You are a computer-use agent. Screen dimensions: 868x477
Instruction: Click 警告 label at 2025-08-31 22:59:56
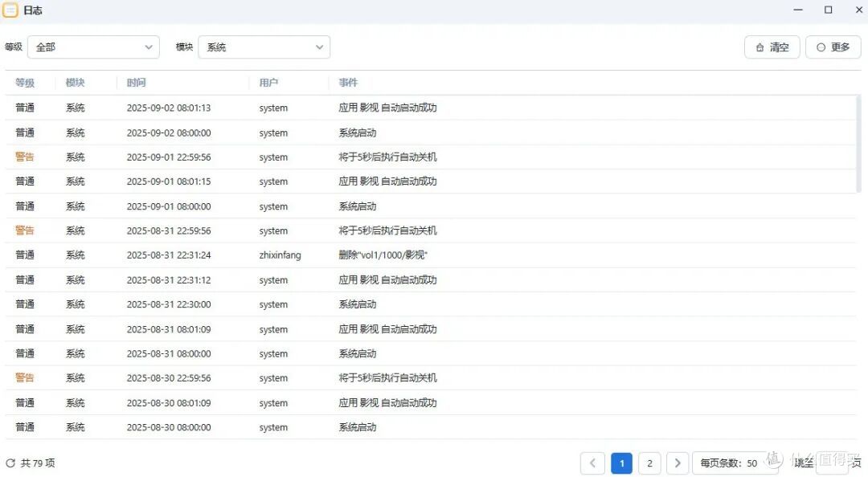pyautogui.click(x=25, y=230)
